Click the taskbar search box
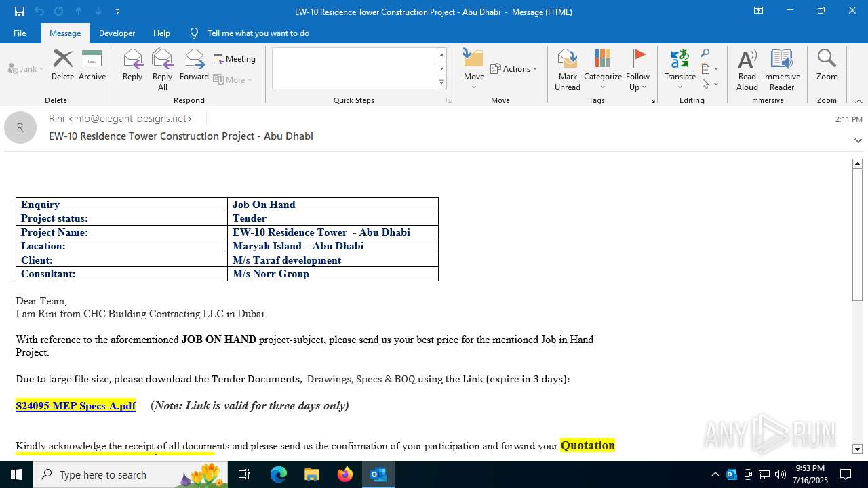The width and height of the screenshot is (868, 488). point(130,474)
